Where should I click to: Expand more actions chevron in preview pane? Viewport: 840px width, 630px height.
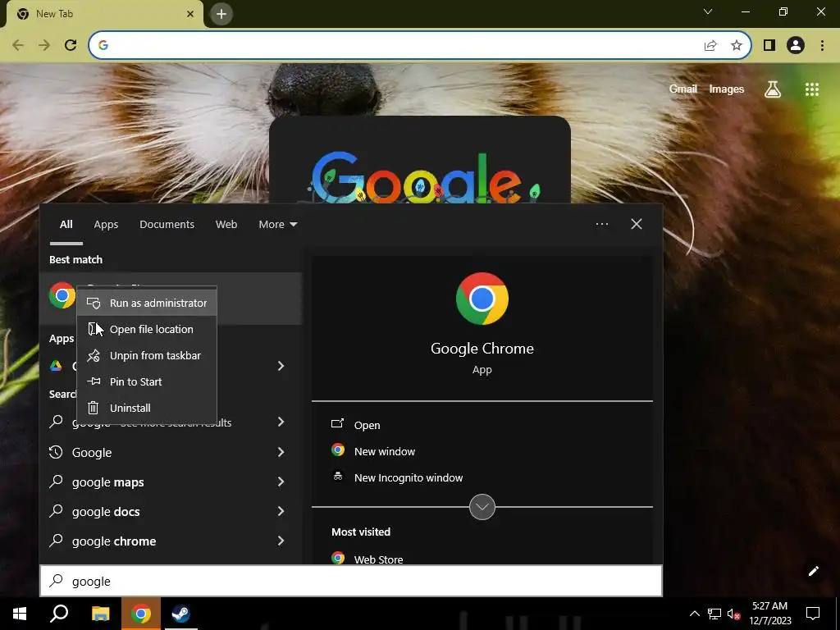tap(482, 507)
